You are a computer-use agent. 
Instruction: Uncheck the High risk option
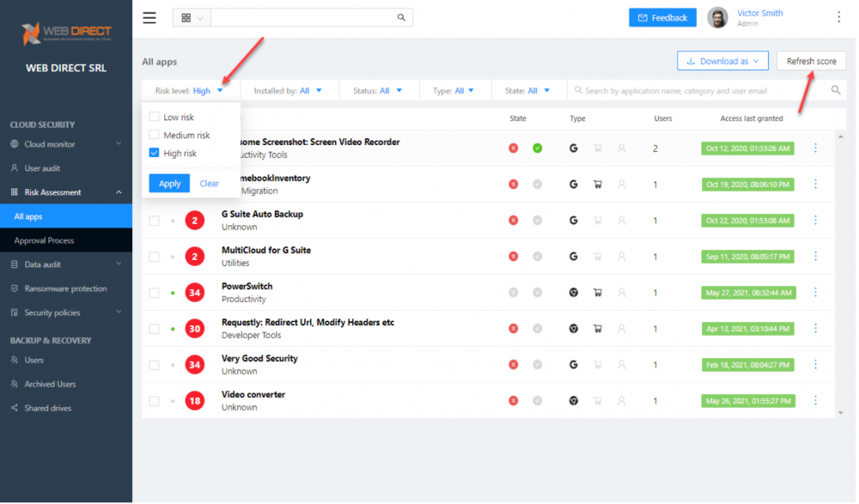point(155,154)
